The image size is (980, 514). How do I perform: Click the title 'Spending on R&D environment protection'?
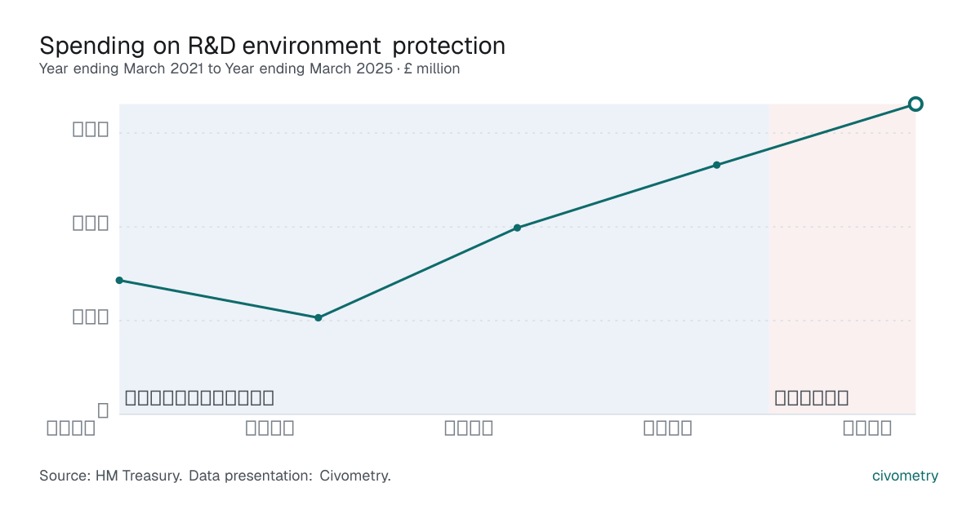272,45
